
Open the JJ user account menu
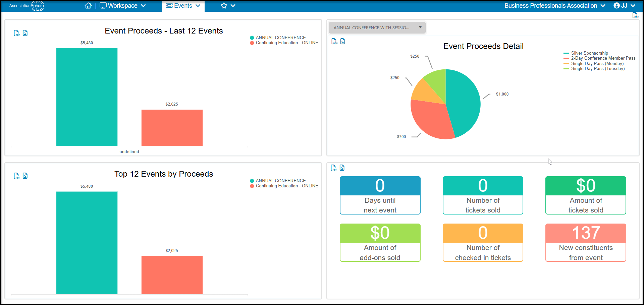[624, 6]
